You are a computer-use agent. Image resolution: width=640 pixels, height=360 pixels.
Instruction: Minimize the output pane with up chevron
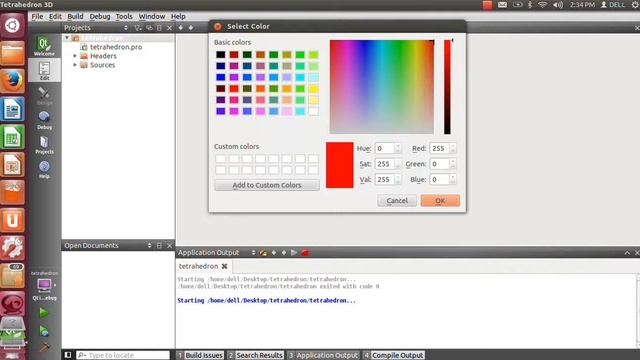(627, 253)
